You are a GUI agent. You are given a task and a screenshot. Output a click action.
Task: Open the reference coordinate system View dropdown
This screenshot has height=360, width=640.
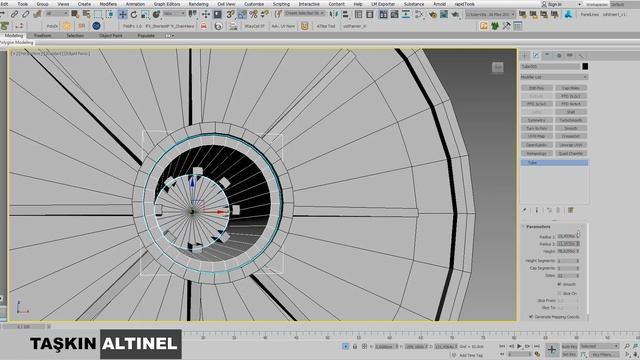(x=174, y=14)
